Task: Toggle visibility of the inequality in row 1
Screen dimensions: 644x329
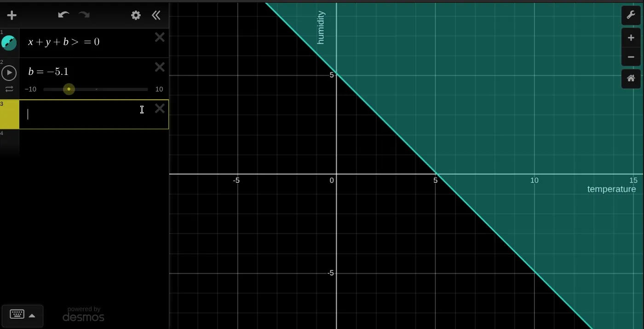Action: pyautogui.click(x=9, y=43)
